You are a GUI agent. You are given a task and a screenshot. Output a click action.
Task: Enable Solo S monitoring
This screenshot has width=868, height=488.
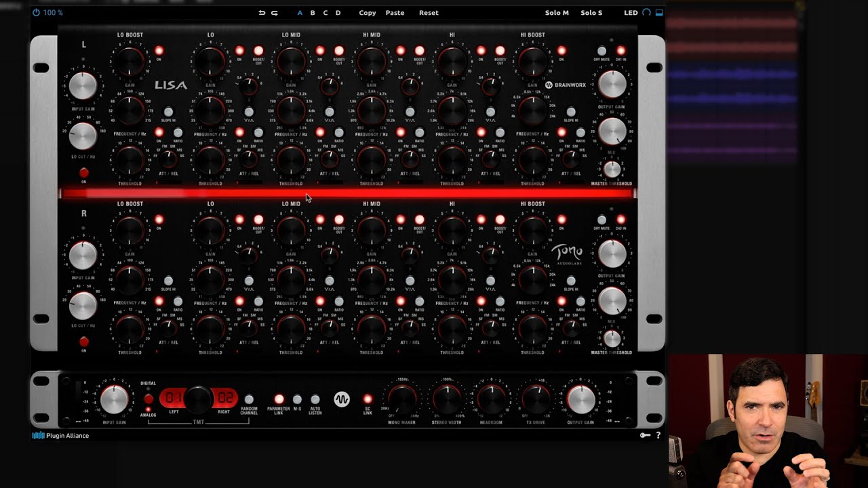click(591, 13)
